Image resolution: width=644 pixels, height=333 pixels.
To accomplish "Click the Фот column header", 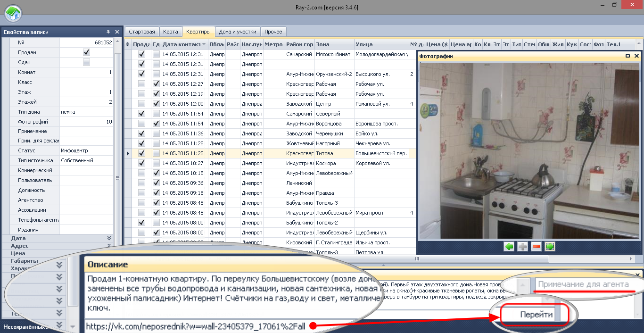I will [x=599, y=44].
